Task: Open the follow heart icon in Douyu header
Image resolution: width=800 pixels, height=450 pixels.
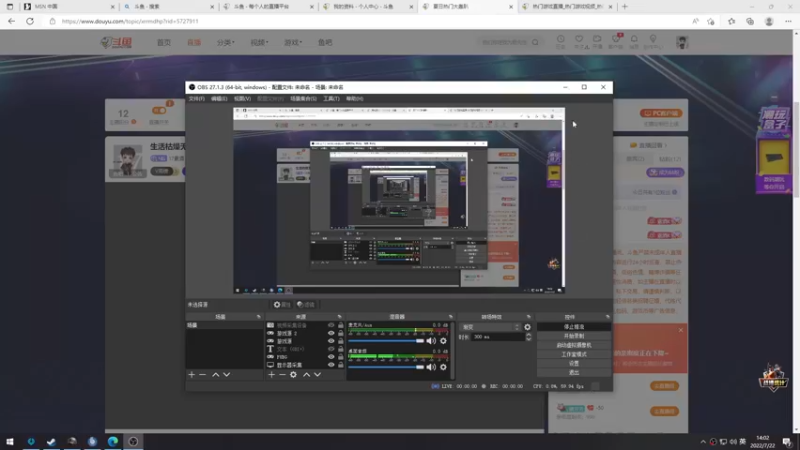Action: pos(579,41)
